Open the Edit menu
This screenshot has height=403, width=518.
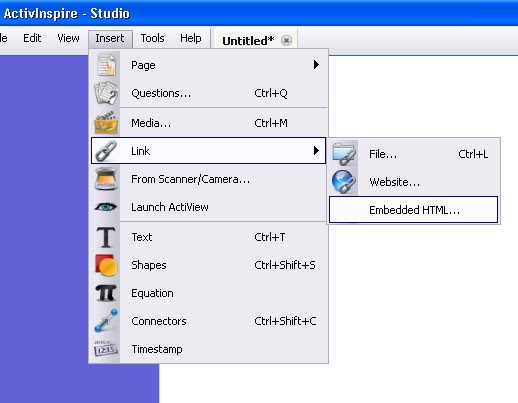point(32,38)
